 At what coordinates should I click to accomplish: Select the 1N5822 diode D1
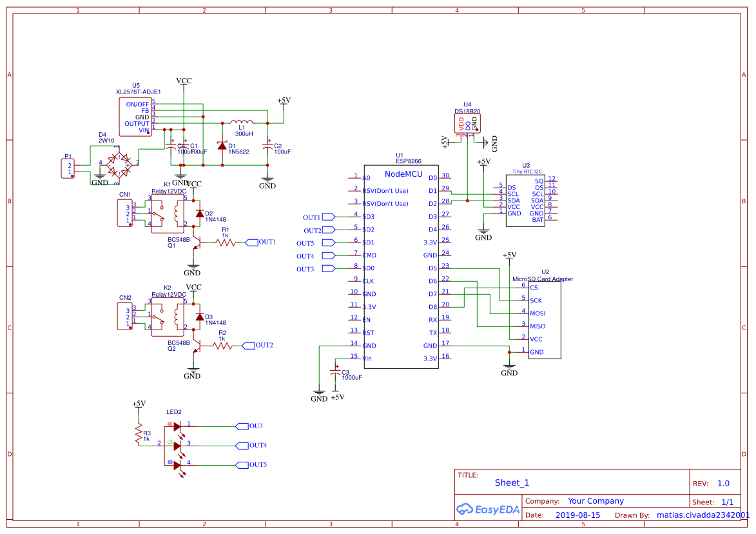(222, 147)
